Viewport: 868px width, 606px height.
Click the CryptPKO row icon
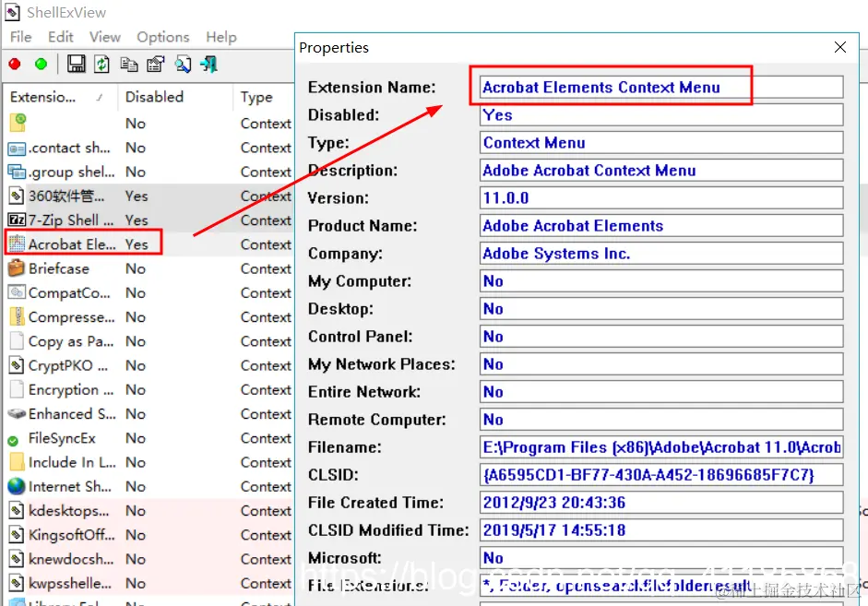17,365
